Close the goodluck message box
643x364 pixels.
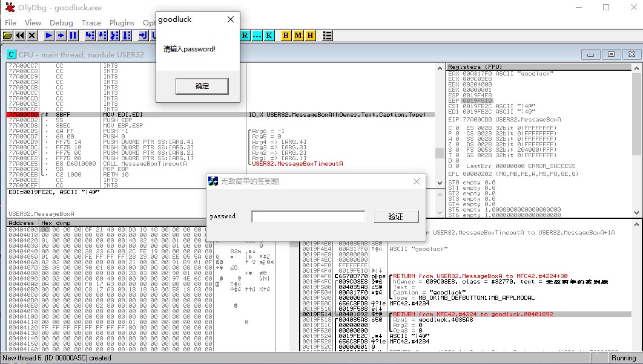(231, 19)
